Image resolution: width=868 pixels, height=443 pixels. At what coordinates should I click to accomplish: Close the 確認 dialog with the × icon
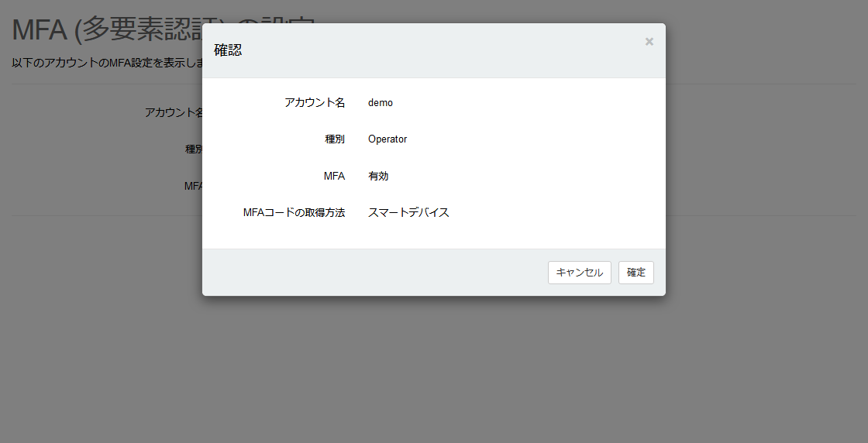tap(649, 42)
